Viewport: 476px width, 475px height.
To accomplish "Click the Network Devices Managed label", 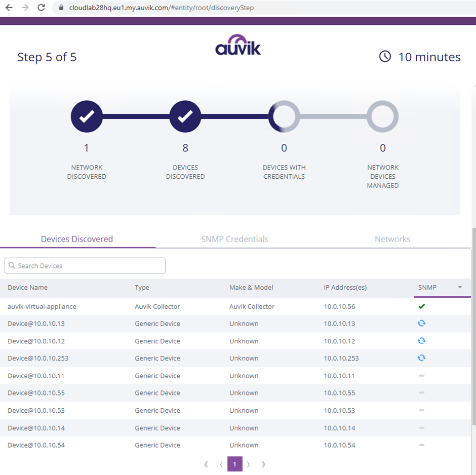I will (x=383, y=176).
